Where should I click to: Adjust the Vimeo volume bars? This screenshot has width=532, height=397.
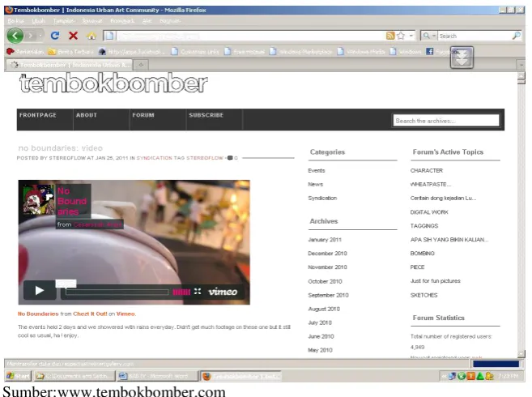point(181,292)
